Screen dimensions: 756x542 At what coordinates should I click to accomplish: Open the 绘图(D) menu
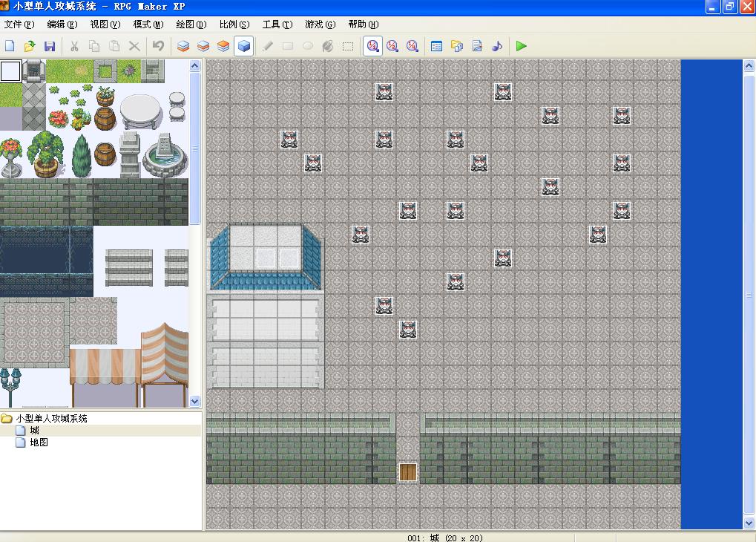pyautogui.click(x=191, y=25)
